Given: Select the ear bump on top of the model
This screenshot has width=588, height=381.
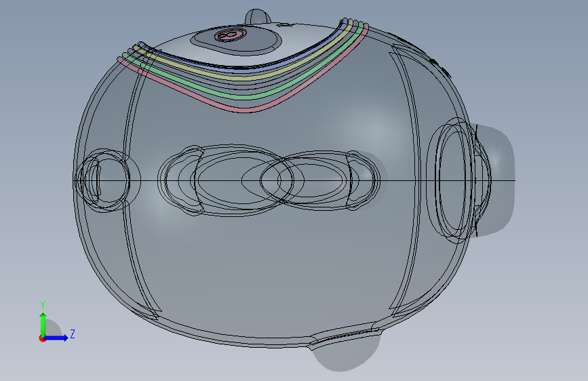Looking at the screenshot, I should click(258, 17).
